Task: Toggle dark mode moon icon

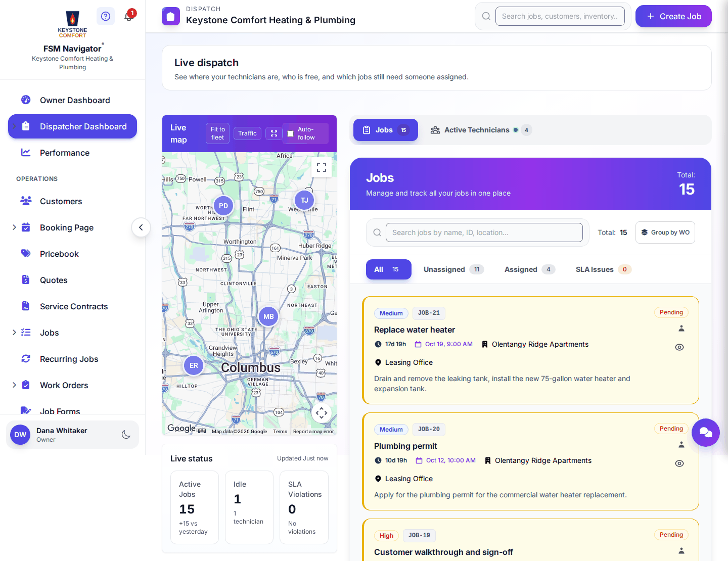Action: click(x=126, y=435)
